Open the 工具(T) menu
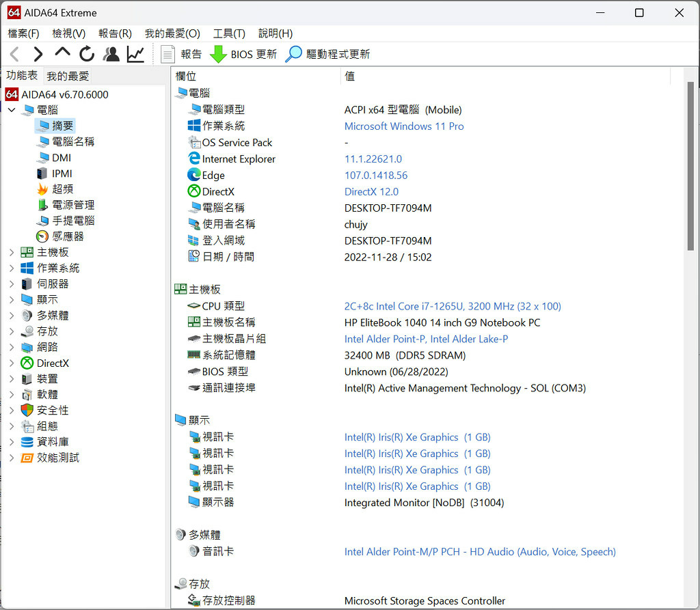The width and height of the screenshot is (700, 610). click(x=229, y=33)
